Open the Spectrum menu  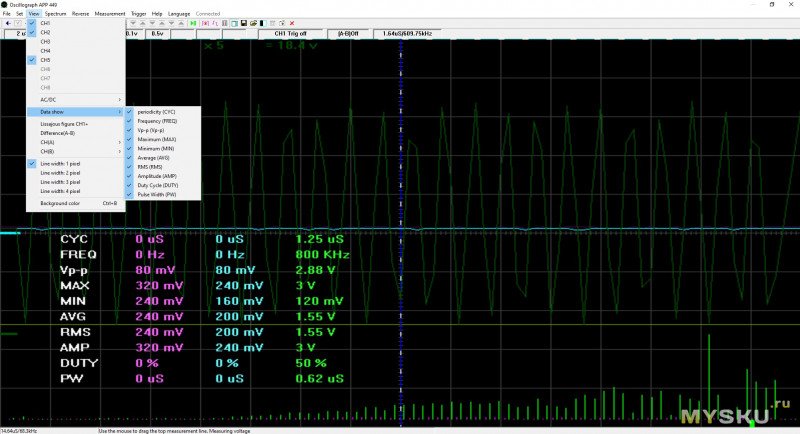(55, 13)
